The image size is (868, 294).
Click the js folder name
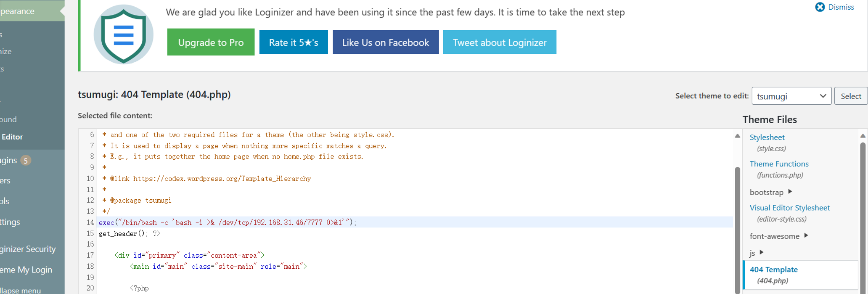pyautogui.click(x=752, y=253)
